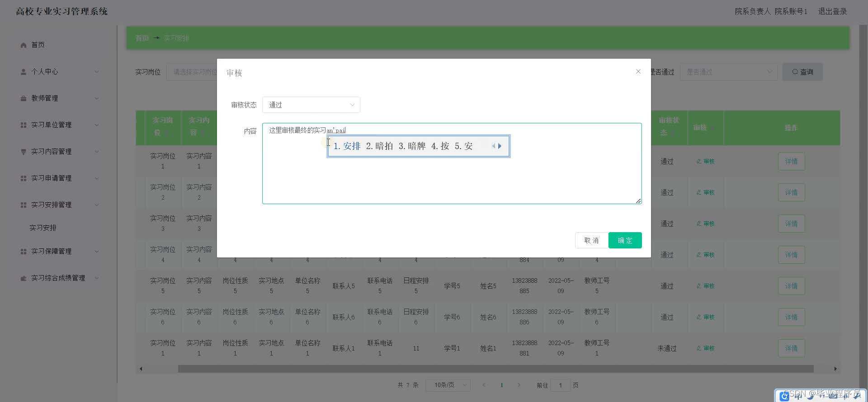The width and height of the screenshot is (868, 402).
Task: Click the icon beside 实习综合成绩管理
Action: (x=24, y=278)
